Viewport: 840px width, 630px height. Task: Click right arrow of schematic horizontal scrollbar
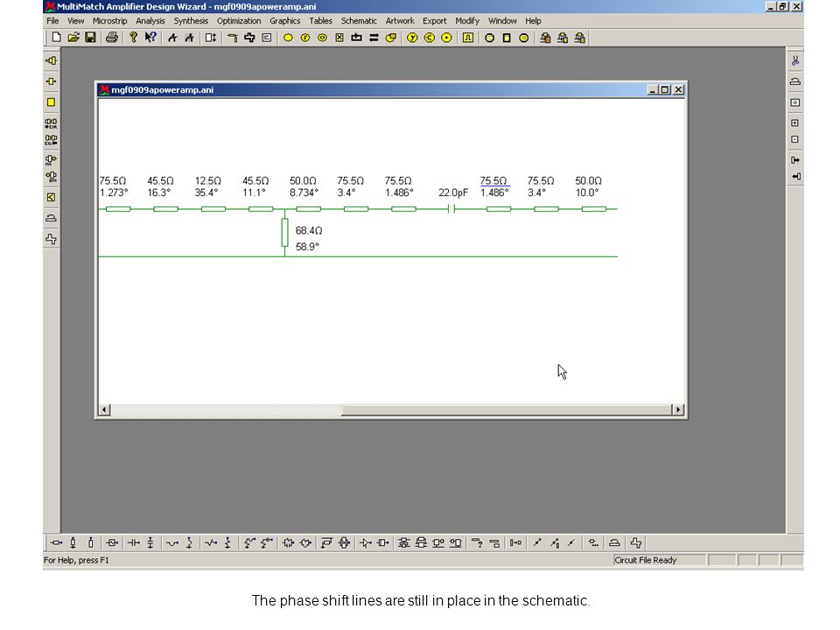tap(677, 409)
